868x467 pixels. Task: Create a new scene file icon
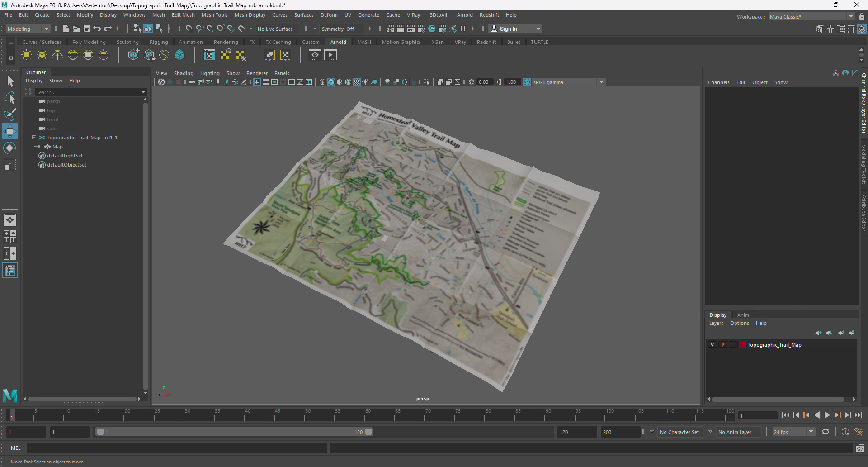pos(66,29)
